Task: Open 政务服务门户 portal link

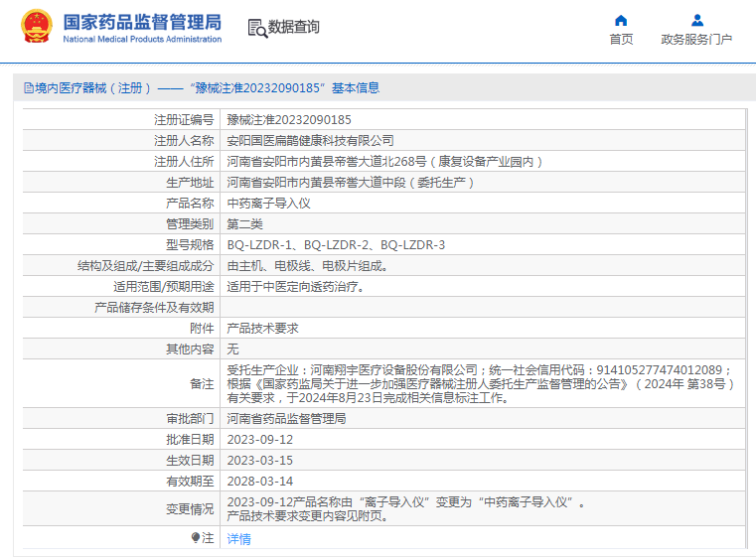Action: point(696,40)
